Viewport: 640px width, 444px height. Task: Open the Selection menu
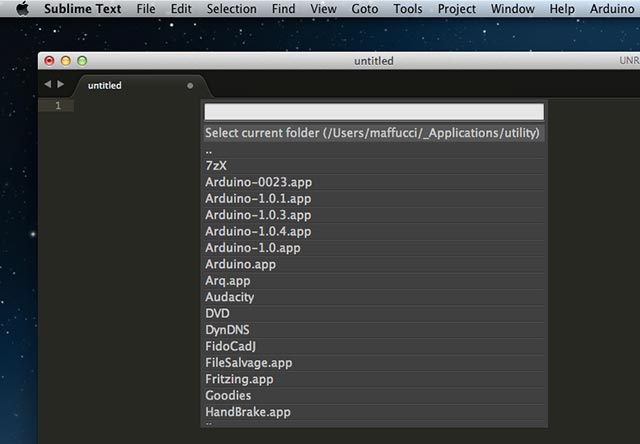pyautogui.click(x=231, y=9)
